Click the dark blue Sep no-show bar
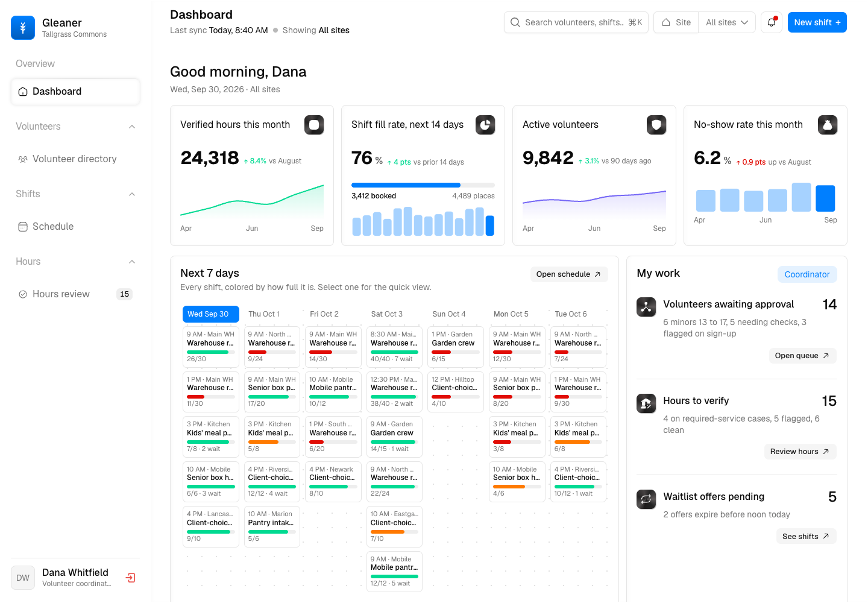 tap(825, 198)
